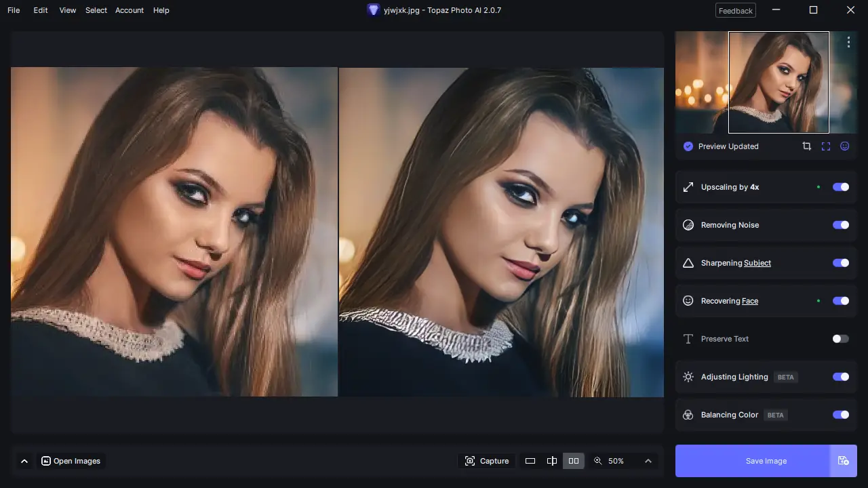
Task: Click the Upscaling arrow icon
Action: (688, 187)
